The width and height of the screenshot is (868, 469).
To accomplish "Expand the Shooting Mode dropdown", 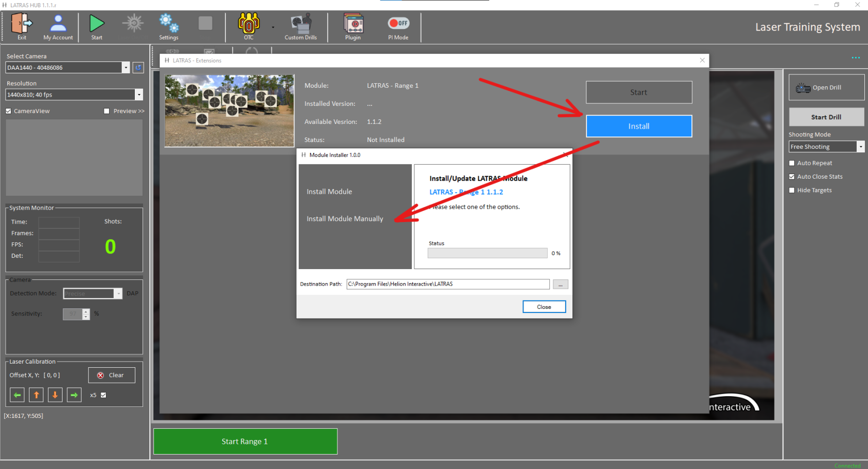I will tap(861, 147).
